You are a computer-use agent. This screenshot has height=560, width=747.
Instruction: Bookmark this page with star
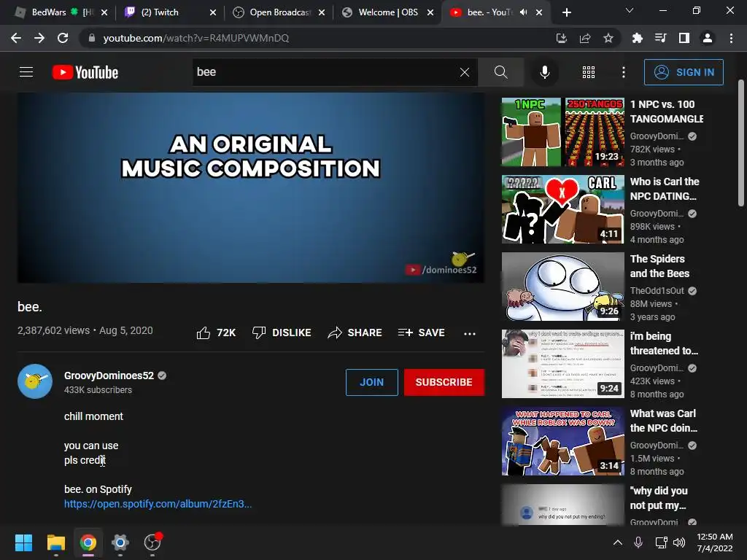tap(608, 38)
